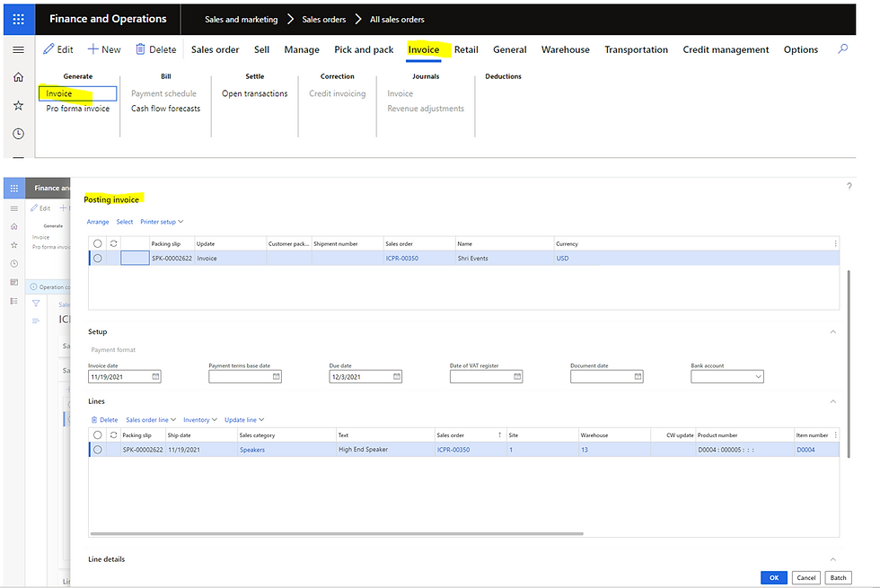Open the Inventory dropdown menu
This screenshot has height=588, width=880.
[199, 420]
